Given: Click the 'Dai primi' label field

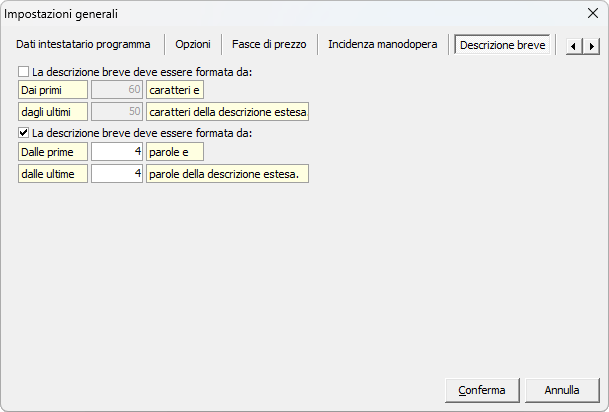Looking at the screenshot, I should 53,91.
